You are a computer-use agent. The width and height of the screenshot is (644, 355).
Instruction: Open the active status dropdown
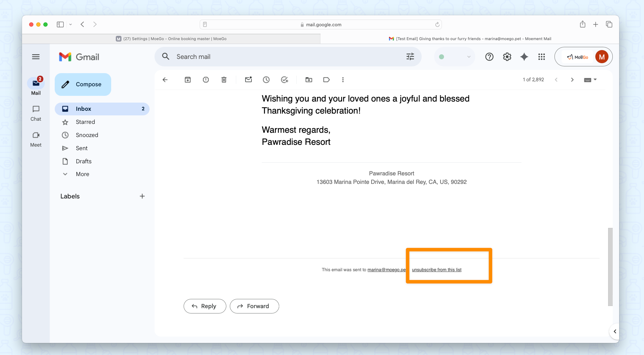click(x=454, y=57)
